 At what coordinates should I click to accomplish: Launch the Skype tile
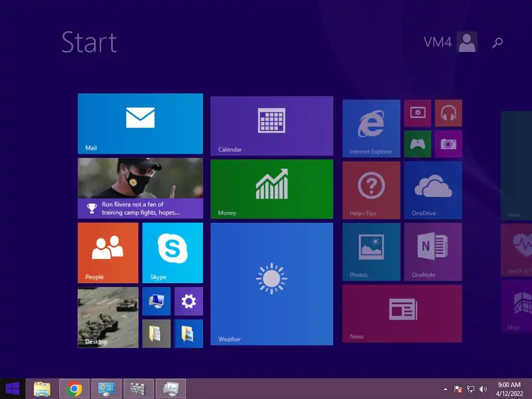[x=172, y=253]
